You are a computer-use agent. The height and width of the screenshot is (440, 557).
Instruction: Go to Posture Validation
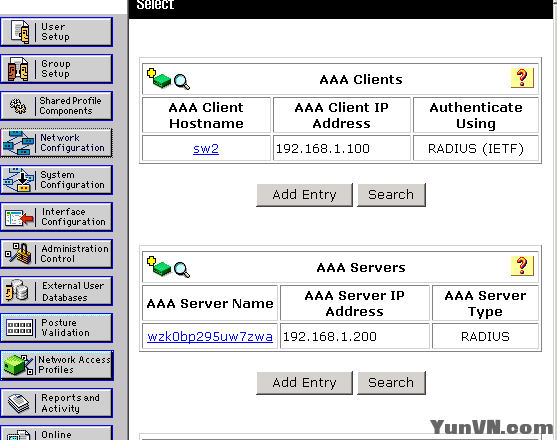(x=56, y=328)
